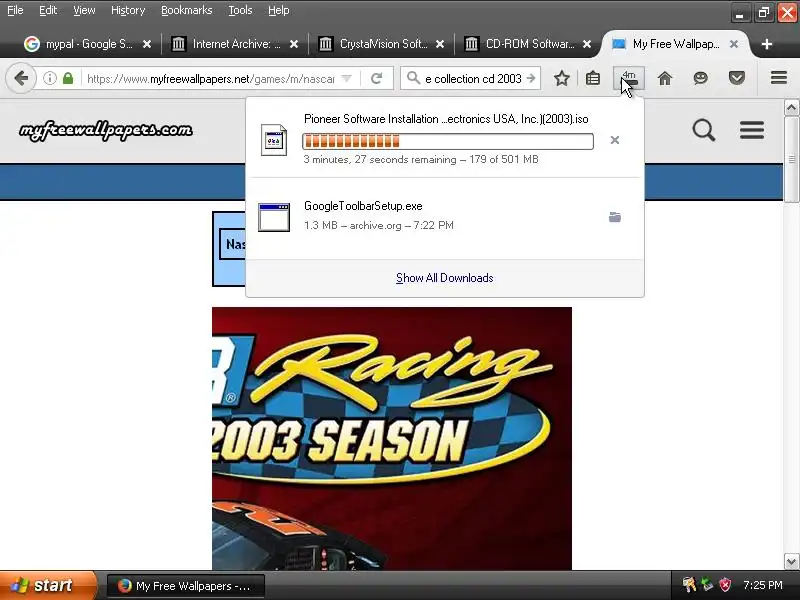Open the History menu
Screen dimensions: 800x600
[x=128, y=10]
